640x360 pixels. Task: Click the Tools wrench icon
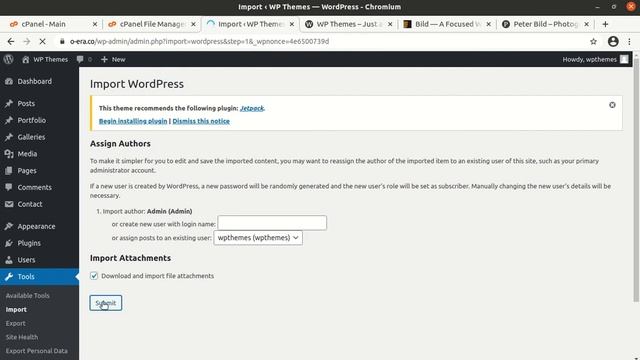coord(9,276)
